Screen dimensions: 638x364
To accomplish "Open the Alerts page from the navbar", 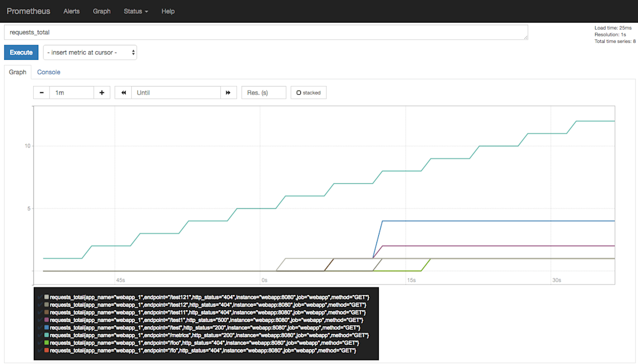I will tap(71, 11).
